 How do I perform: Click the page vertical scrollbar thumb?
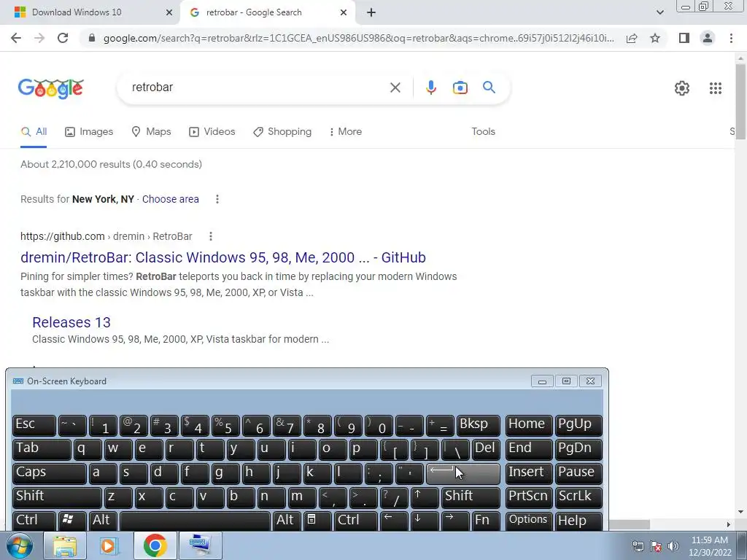tap(740, 101)
